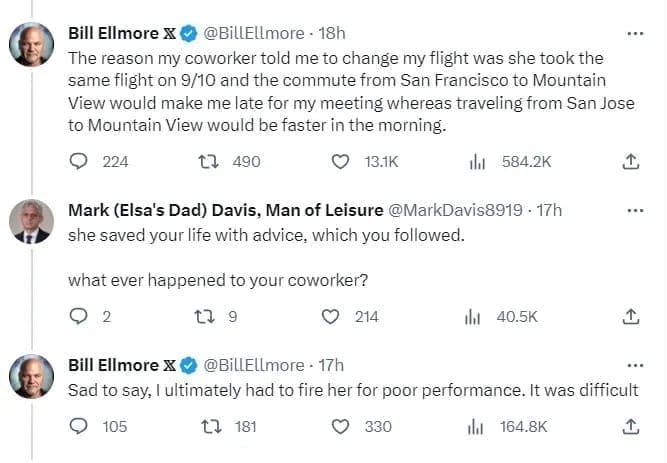This screenshot has height=463, width=667.
Task: Share Mark Davis's tweet
Action: (631, 316)
